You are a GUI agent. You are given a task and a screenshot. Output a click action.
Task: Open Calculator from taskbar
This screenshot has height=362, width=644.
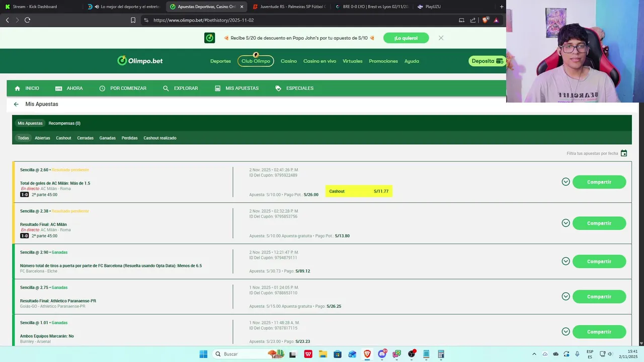[441, 354]
